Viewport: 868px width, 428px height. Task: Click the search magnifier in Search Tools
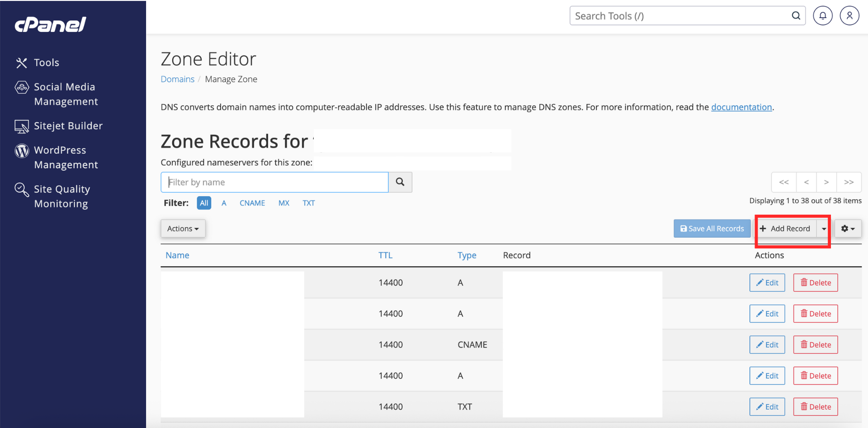796,16
